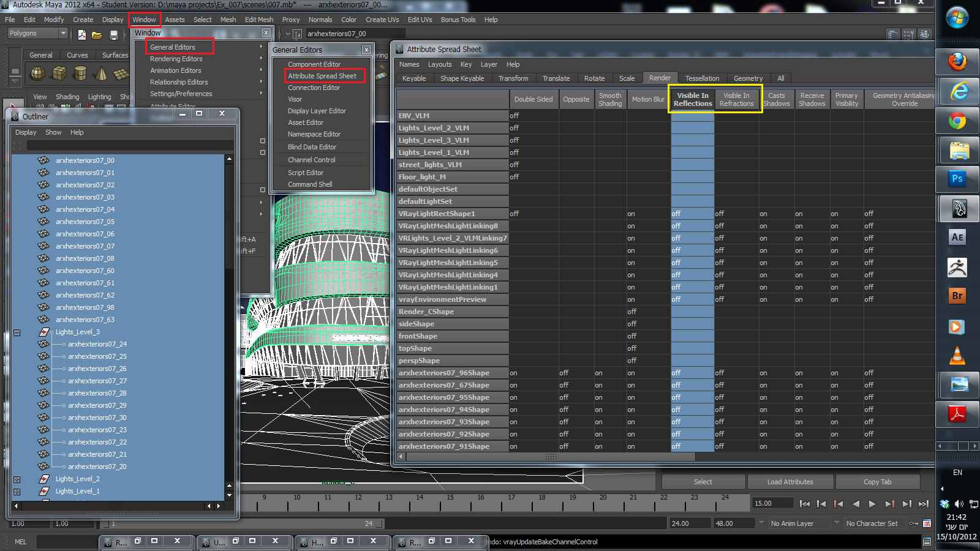
Task: Click the polygon cone shelf icon
Action: click(101, 74)
